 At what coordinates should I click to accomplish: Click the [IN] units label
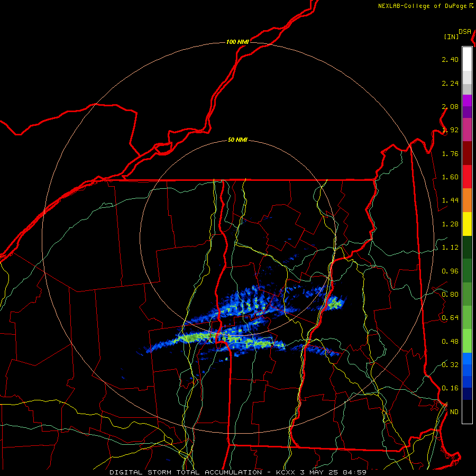[451, 36]
